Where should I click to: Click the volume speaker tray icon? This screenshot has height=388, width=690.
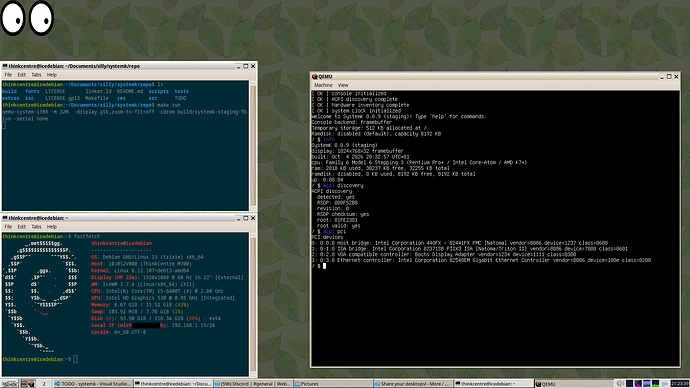[x=620, y=384]
